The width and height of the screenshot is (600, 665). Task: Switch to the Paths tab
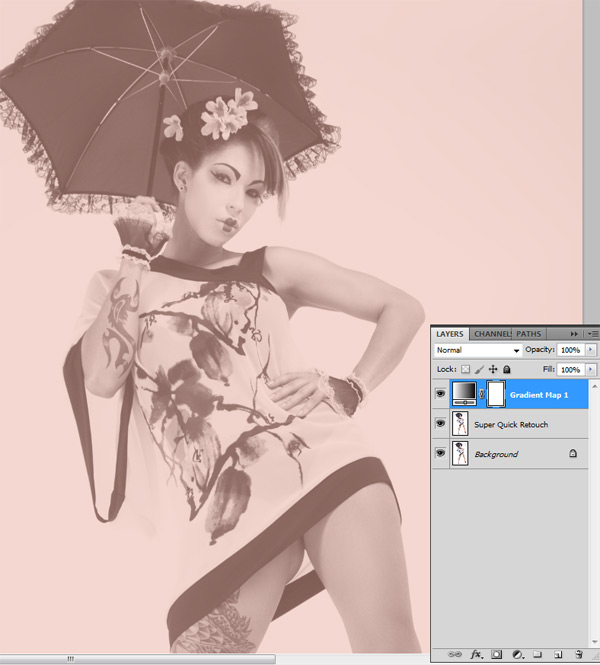coord(528,334)
